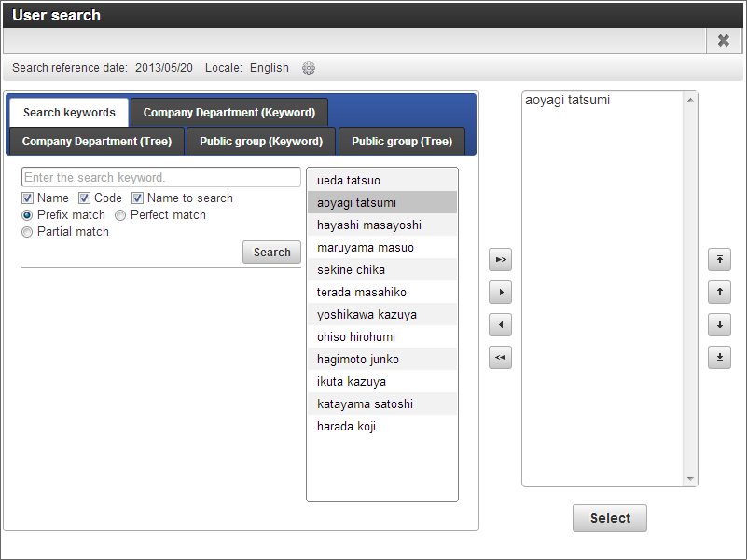Select the Perfect match radio button
This screenshot has height=560, width=747.
point(120,215)
